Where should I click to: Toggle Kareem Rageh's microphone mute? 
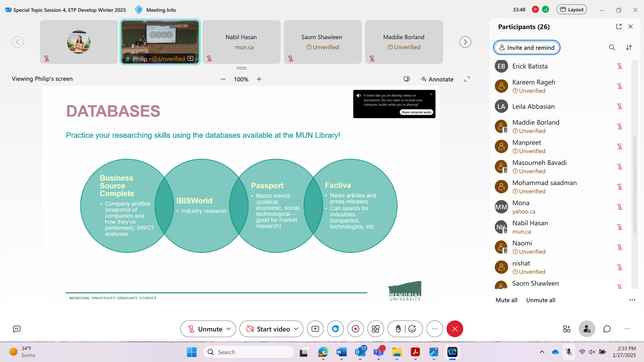click(620, 86)
